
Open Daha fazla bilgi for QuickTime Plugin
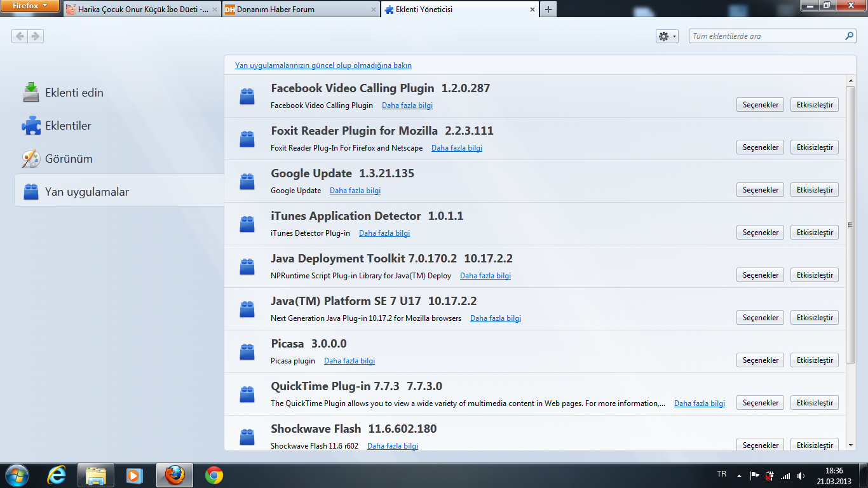[x=700, y=403]
